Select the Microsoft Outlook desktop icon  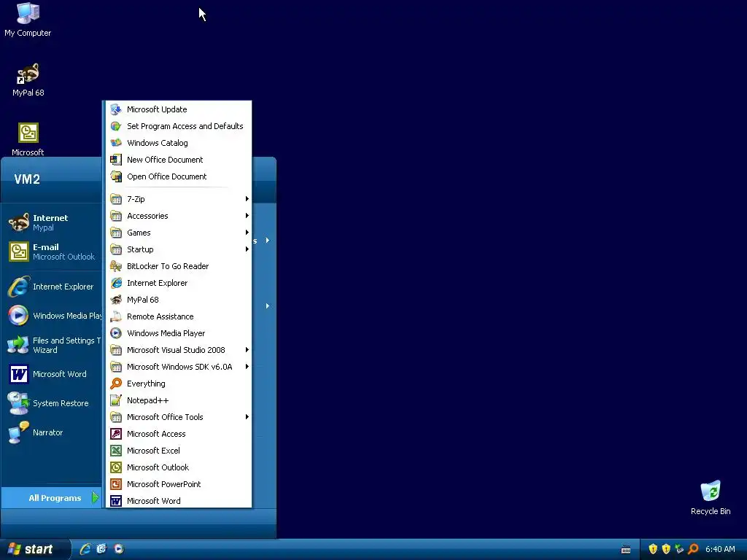pyautogui.click(x=28, y=139)
